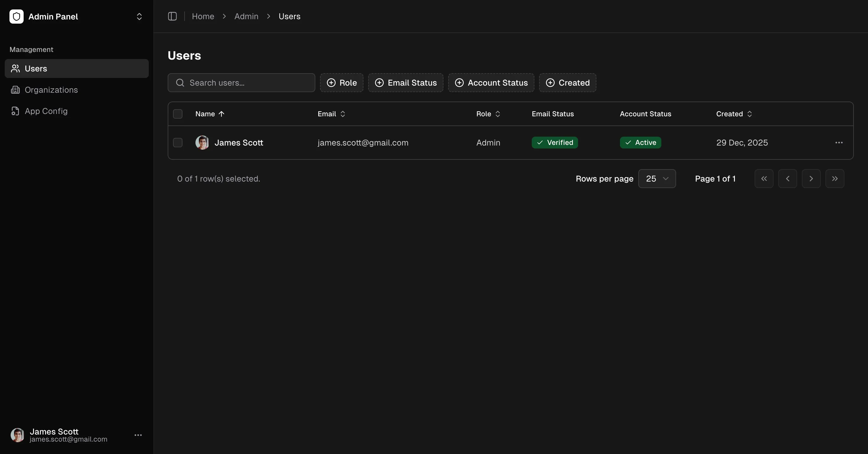Click the Users icon in the sidebar
The image size is (868, 454).
(x=16, y=69)
